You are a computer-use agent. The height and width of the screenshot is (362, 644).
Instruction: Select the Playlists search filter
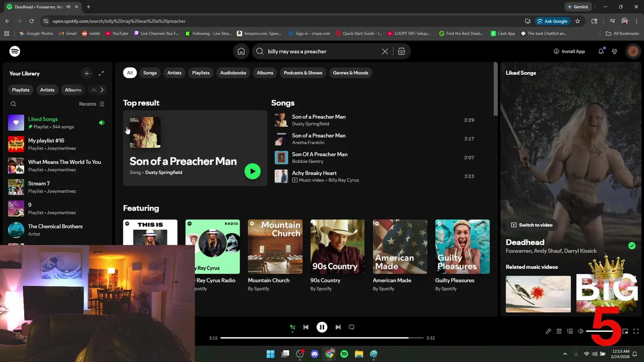(201, 73)
